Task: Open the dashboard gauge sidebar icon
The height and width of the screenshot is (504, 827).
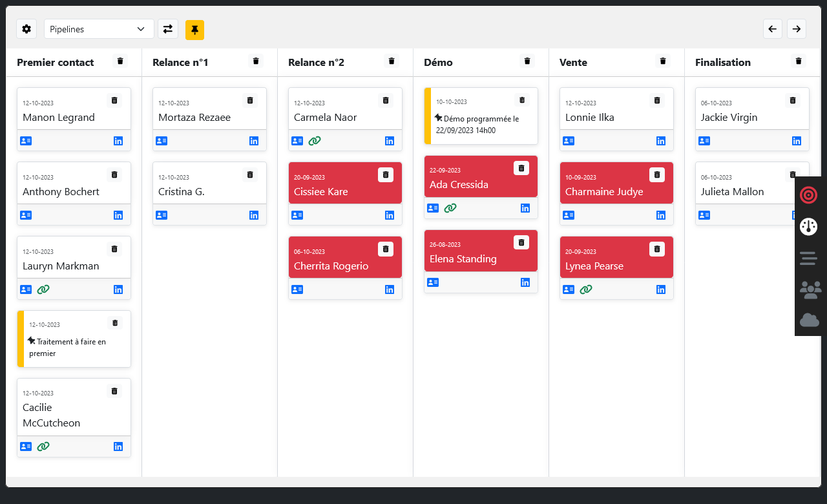Action: 809,226
